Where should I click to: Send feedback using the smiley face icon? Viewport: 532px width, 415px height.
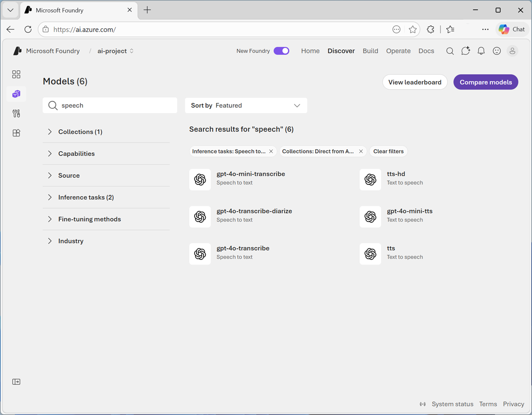(x=497, y=51)
